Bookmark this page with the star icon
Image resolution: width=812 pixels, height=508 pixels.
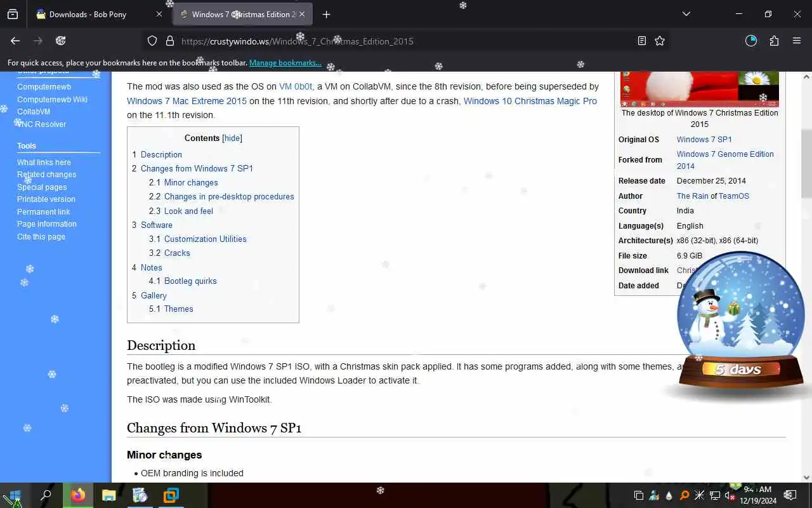coord(660,41)
